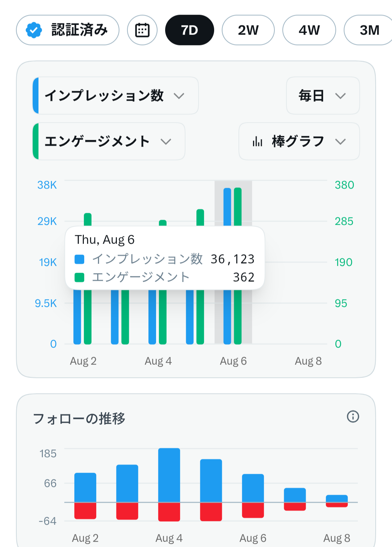
Task: Switch to the 2W time range
Action: tap(248, 30)
